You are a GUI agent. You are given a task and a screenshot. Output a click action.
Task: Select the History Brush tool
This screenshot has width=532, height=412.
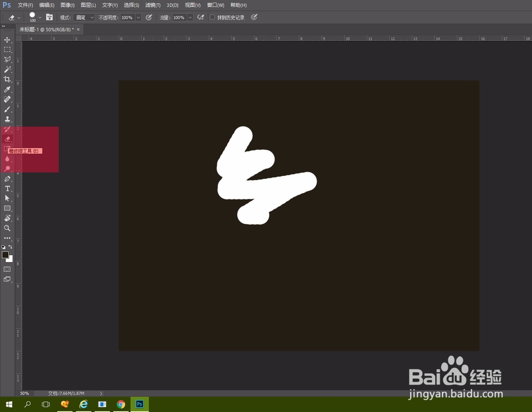(x=7, y=129)
